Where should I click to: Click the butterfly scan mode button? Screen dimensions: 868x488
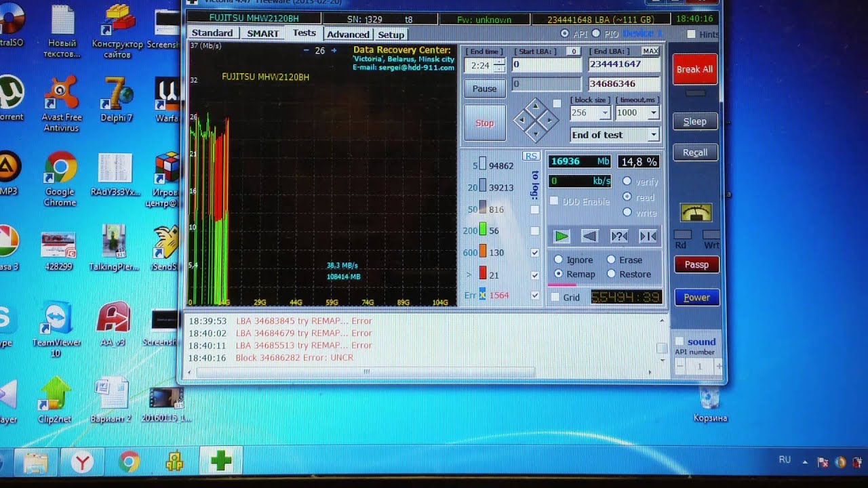pyautogui.click(x=648, y=236)
